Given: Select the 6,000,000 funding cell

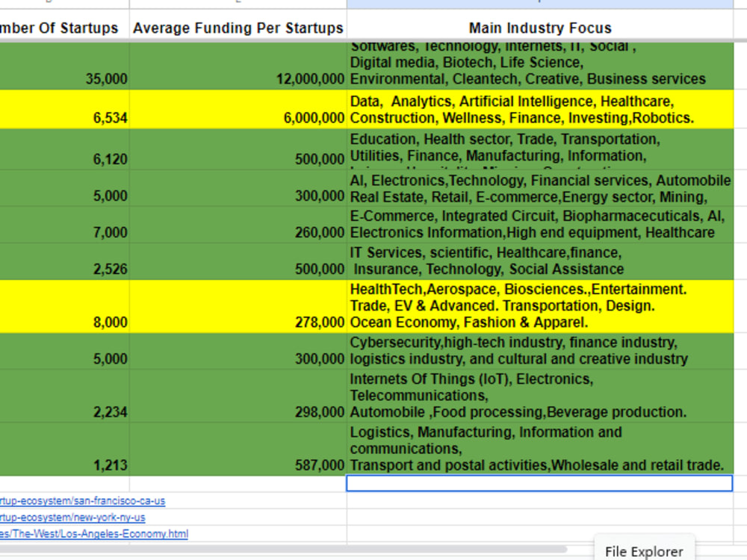Looking at the screenshot, I should [238, 110].
